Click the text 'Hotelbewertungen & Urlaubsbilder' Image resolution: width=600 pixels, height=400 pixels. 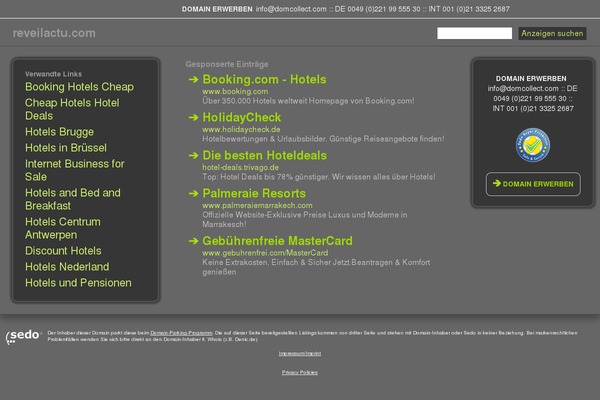point(264,139)
